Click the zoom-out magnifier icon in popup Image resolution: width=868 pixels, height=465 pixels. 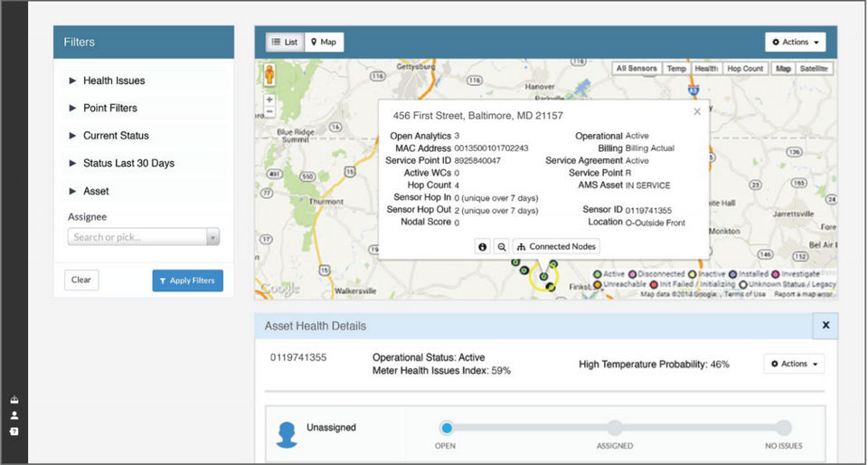[x=502, y=247]
